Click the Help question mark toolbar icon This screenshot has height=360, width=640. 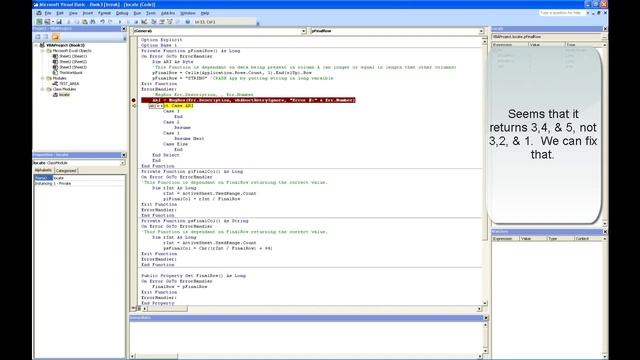pos(188,22)
